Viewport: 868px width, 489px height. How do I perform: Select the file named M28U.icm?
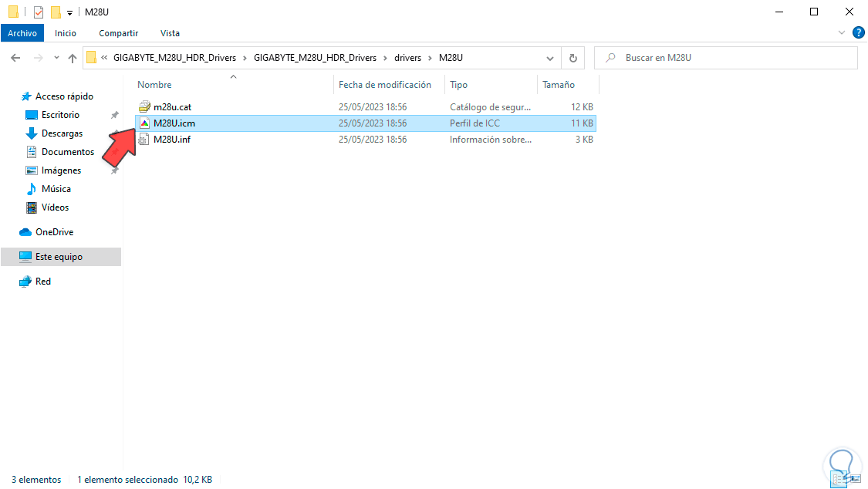pyautogui.click(x=174, y=123)
